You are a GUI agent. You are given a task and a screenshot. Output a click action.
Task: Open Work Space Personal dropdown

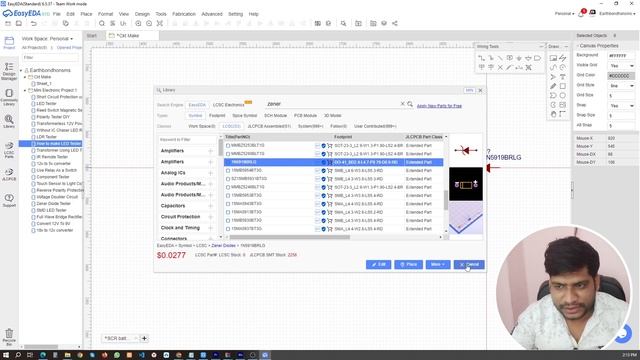[x=47, y=39]
